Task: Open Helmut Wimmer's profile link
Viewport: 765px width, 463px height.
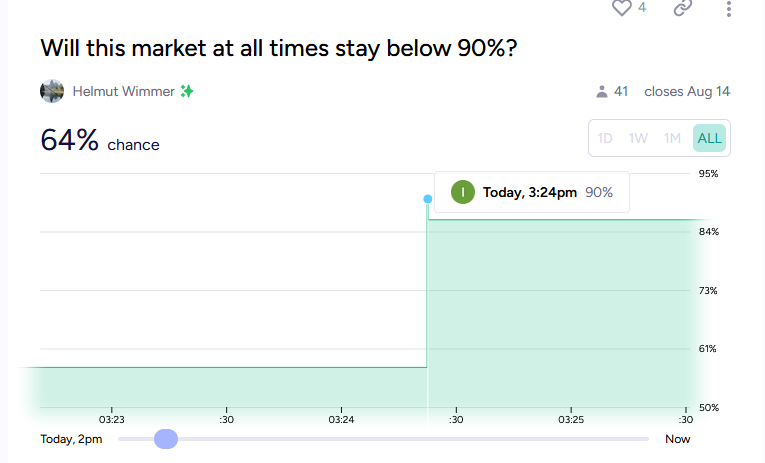Action: (123, 91)
